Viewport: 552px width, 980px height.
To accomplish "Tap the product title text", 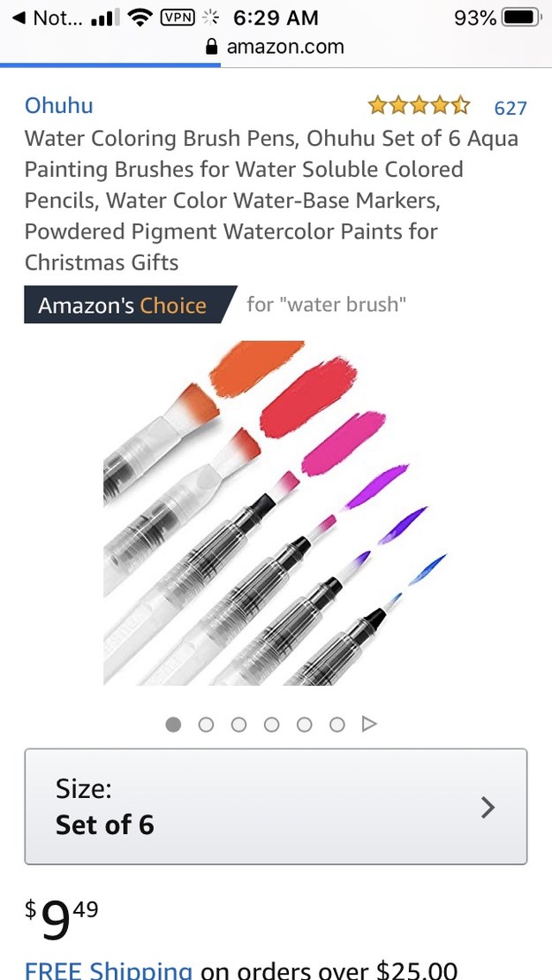I will [271, 200].
